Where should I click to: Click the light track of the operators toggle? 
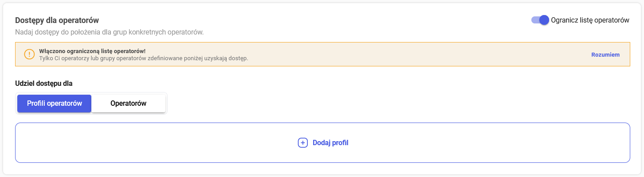[x=535, y=20]
